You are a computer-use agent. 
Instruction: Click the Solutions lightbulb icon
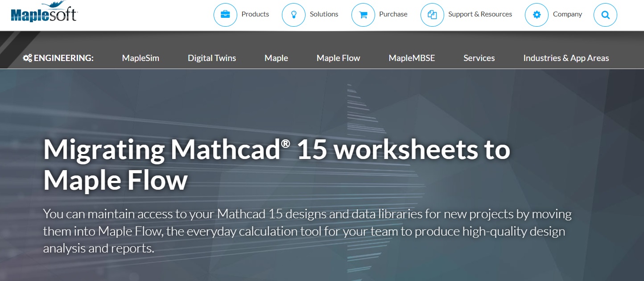[x=294, y=14]
